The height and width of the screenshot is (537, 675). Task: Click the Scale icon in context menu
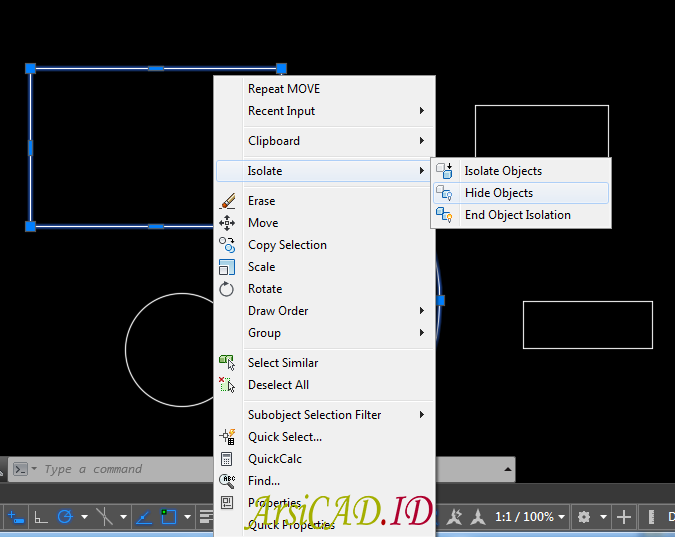pos(227,267)
